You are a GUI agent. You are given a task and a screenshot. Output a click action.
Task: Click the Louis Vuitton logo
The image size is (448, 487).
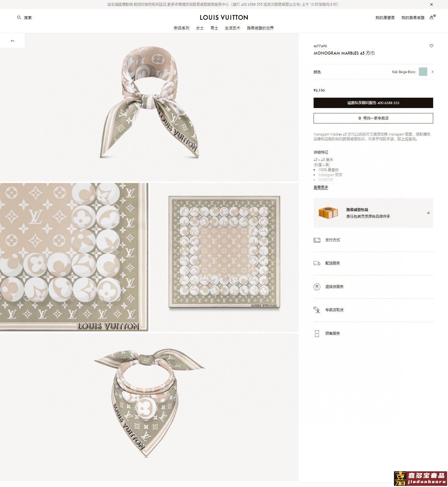(224, 17)
